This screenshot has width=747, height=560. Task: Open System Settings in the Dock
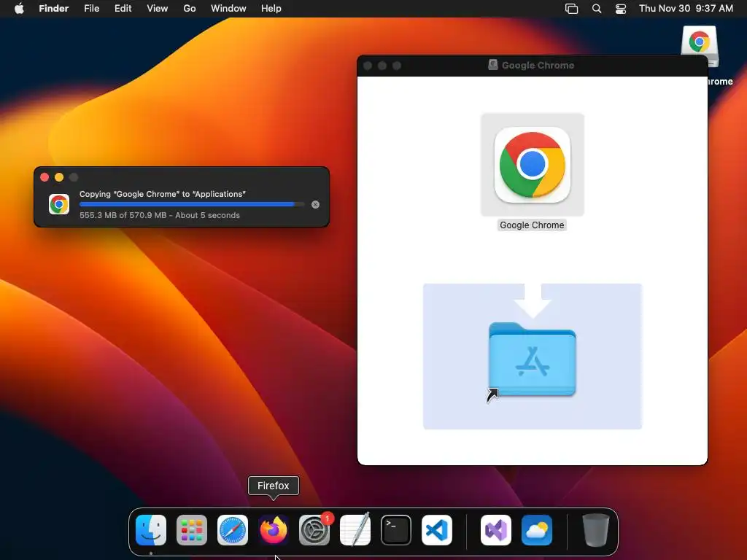pos(314,530)
